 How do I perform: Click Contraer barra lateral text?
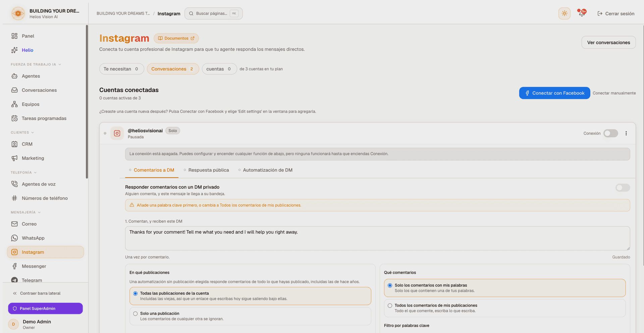pos(40,293)
